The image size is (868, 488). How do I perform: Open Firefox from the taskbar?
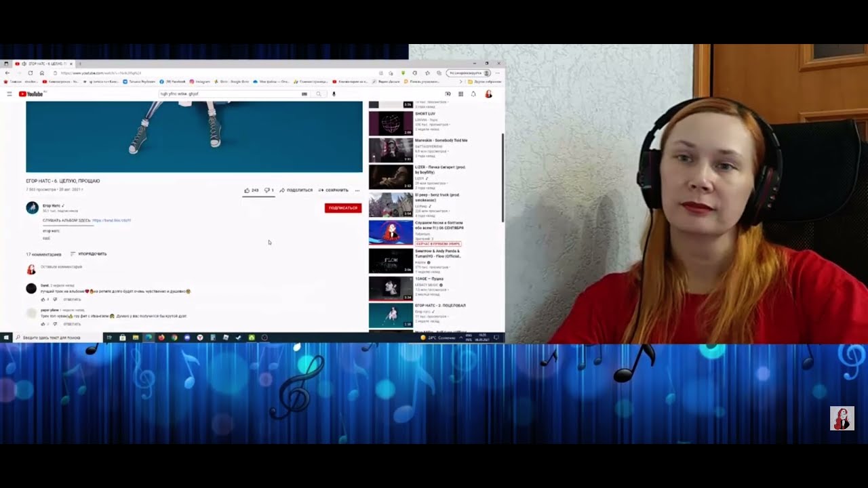pyautogui.click(x=161, y=338)
